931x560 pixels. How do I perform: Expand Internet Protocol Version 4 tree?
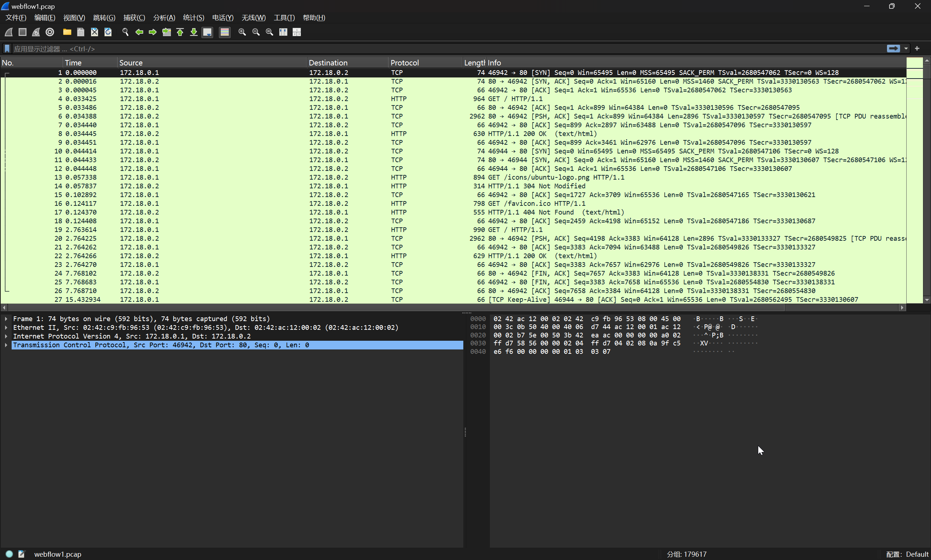pyautogui.click(x=6, y=336)
